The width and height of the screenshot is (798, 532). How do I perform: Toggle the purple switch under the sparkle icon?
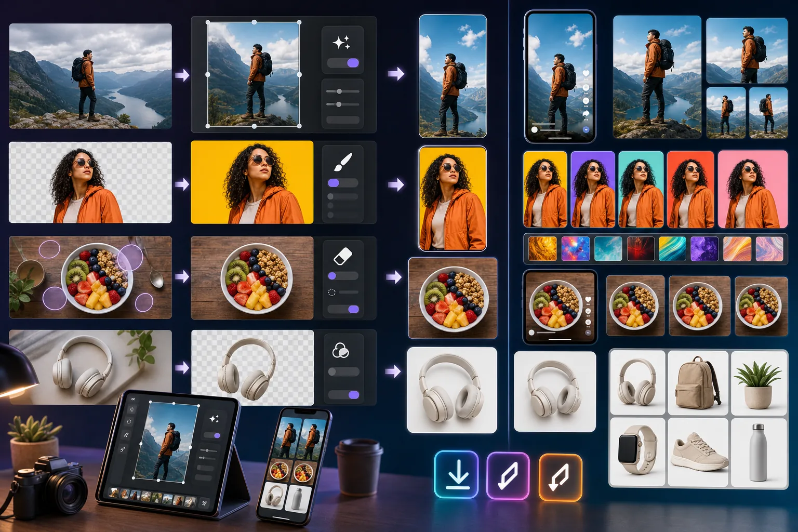click(343, 63)
